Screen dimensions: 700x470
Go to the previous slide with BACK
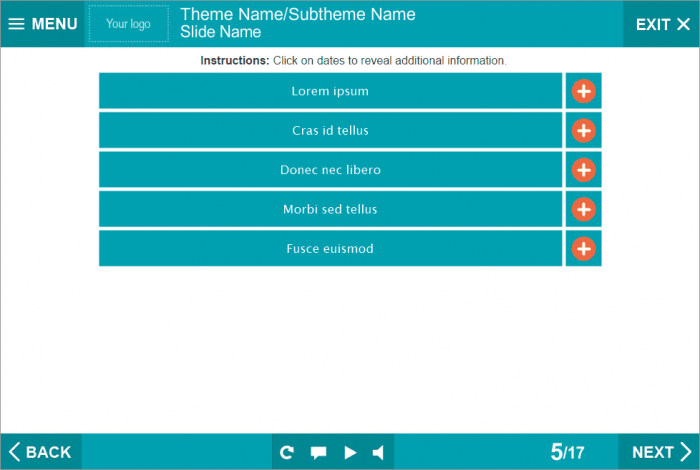pyautogui.click(x=41, y=452)
